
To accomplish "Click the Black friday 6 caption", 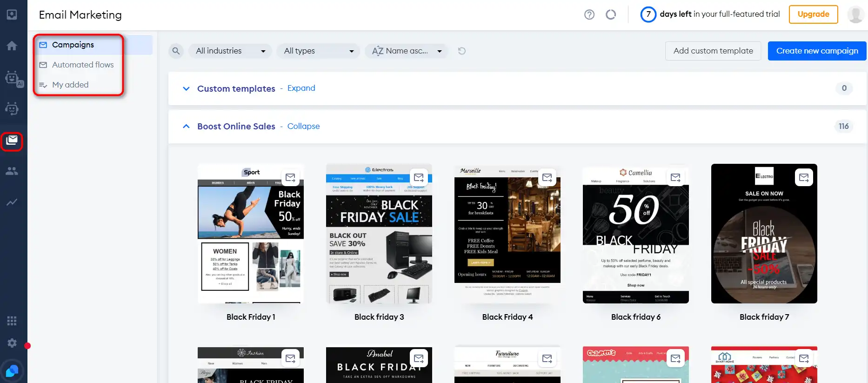I will 636,317.
